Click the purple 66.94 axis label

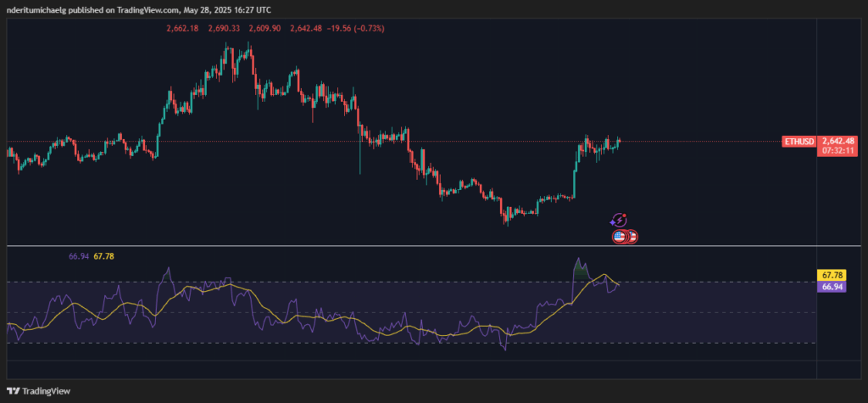pyautogui.click(x=832, y=287)
